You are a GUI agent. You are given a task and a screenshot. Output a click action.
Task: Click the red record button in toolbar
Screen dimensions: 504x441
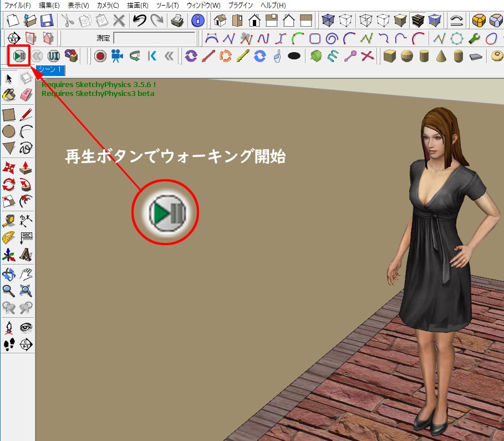point(100,56)
